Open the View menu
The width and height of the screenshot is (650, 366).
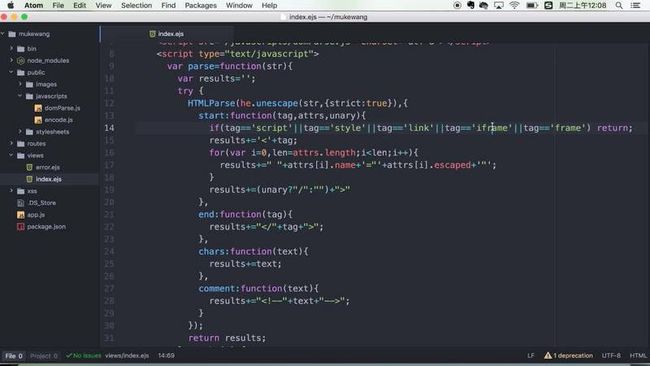coord(104,5)
